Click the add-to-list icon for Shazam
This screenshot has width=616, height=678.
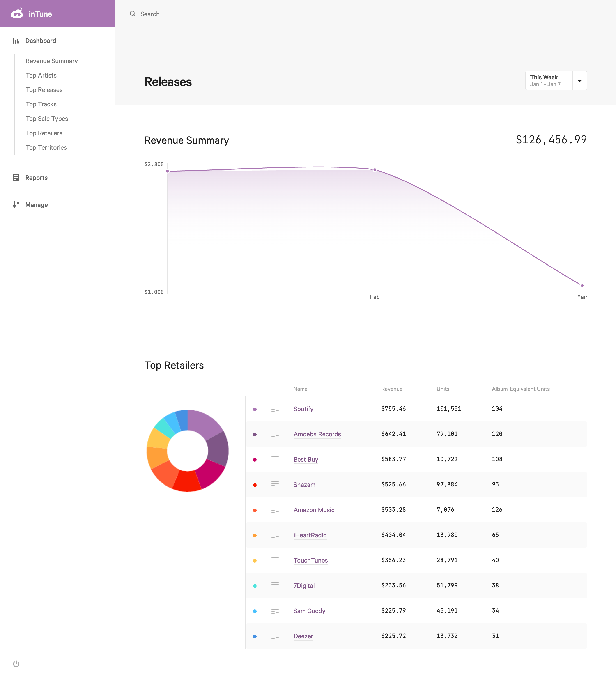click(x=275, y=485)
